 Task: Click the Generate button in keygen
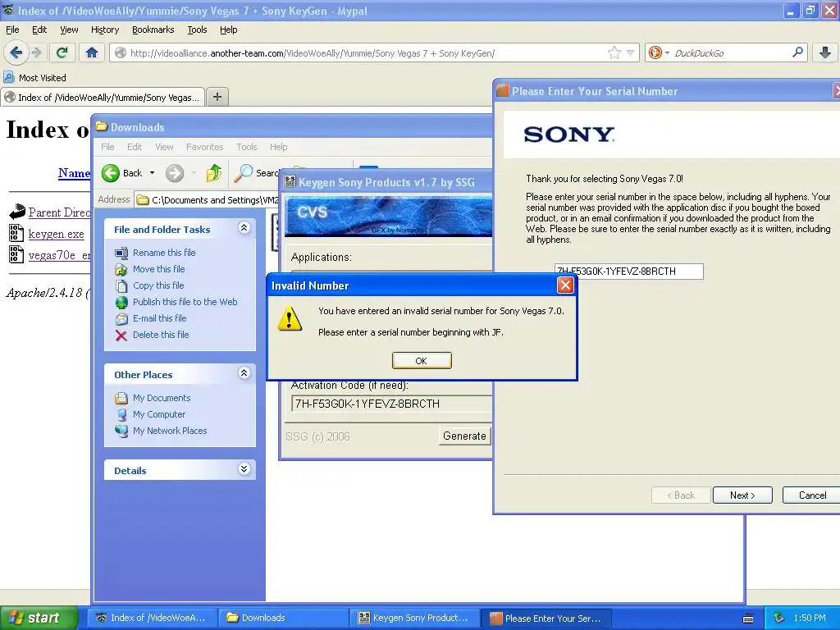point(464,436)
